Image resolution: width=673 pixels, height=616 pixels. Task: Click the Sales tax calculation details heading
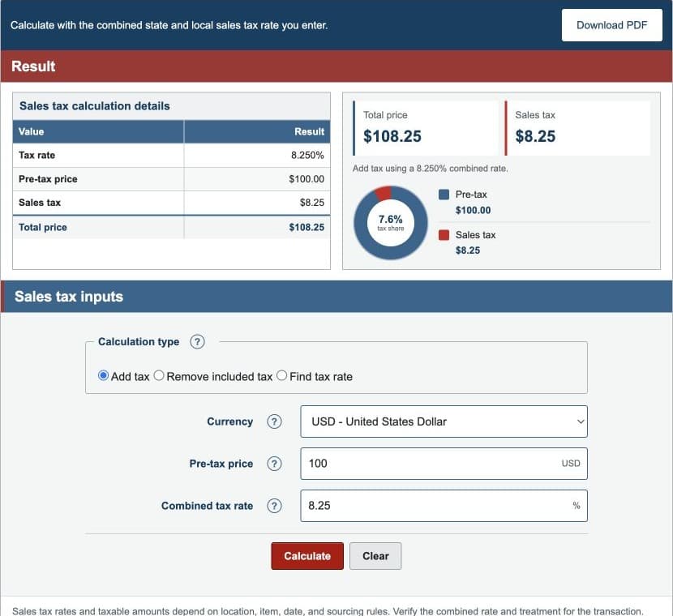(x=95, y=106)
